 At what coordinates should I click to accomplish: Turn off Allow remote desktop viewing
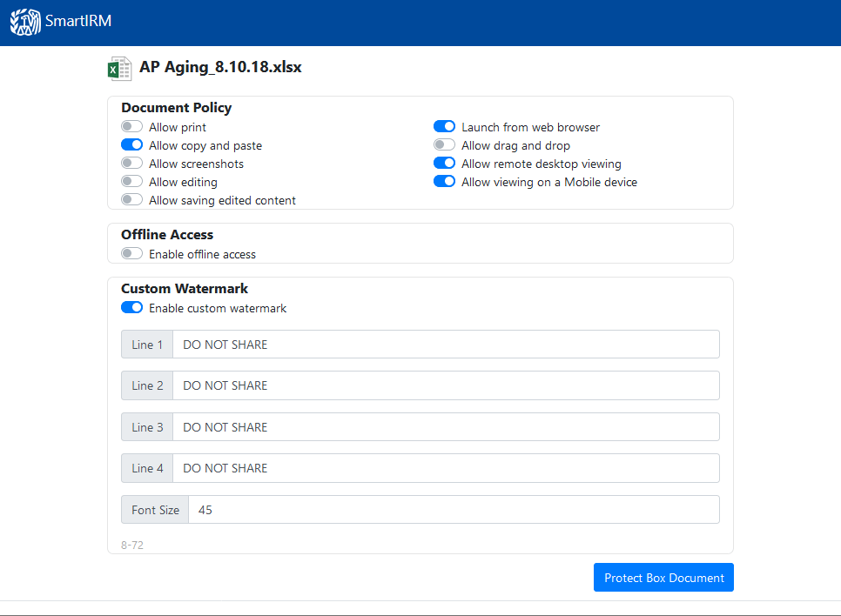tap(444, 164)
